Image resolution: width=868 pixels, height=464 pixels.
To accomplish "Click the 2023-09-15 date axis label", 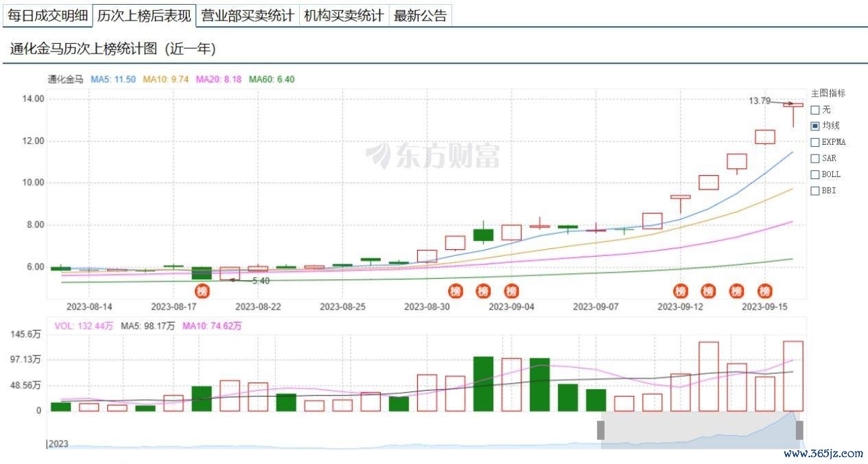I will coord(764,308).
